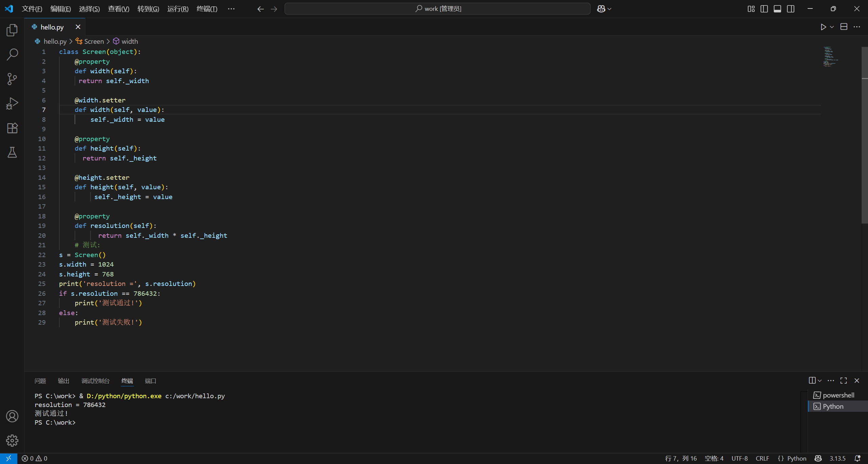Viewport: 868px width, 464px height.
Task: Toggle the secondary sidebar layout control
Action: (x=790, y=8)
